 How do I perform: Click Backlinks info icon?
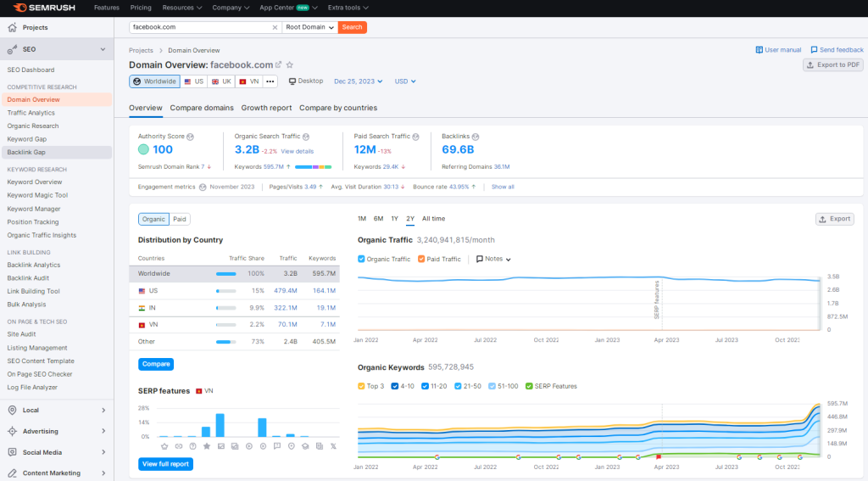pyautogui.click(x=476, y=137)
